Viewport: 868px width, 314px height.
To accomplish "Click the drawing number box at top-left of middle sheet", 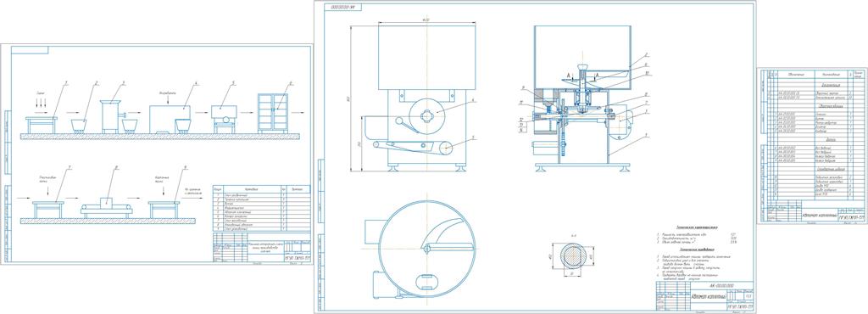I will (x=342, y=7).
